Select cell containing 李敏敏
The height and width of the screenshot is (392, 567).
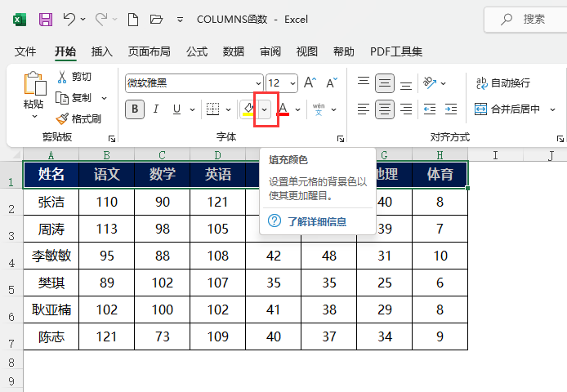click(x=51, y=256)
